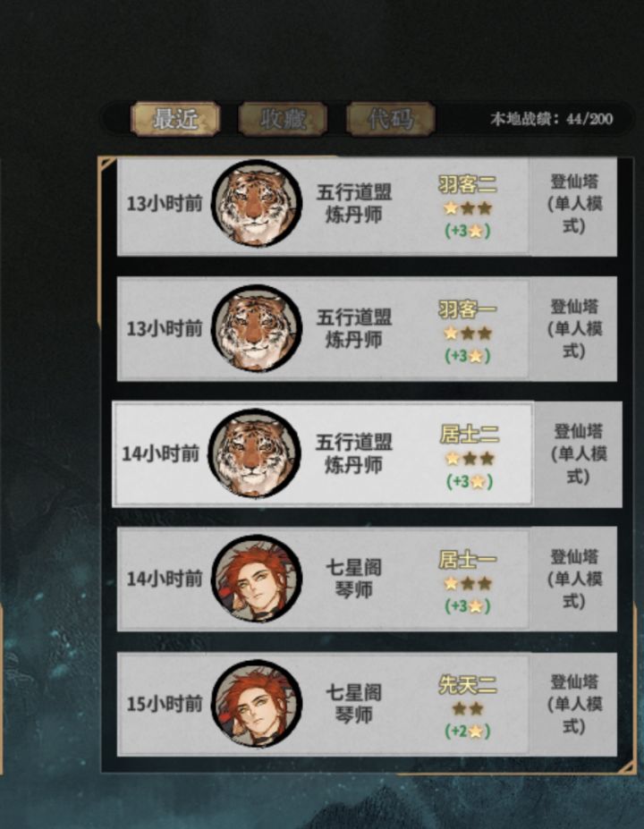644x829 pixels.
Task: Click red-haired avatar in 居士一 record
Action: pyautogui.click(x=257, y=579)
